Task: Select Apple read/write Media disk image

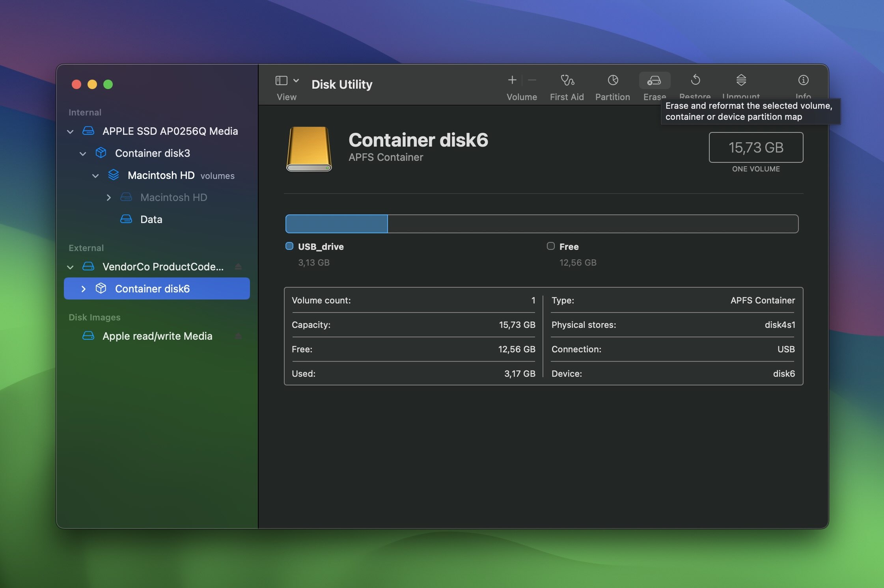Action: [157, 336]
